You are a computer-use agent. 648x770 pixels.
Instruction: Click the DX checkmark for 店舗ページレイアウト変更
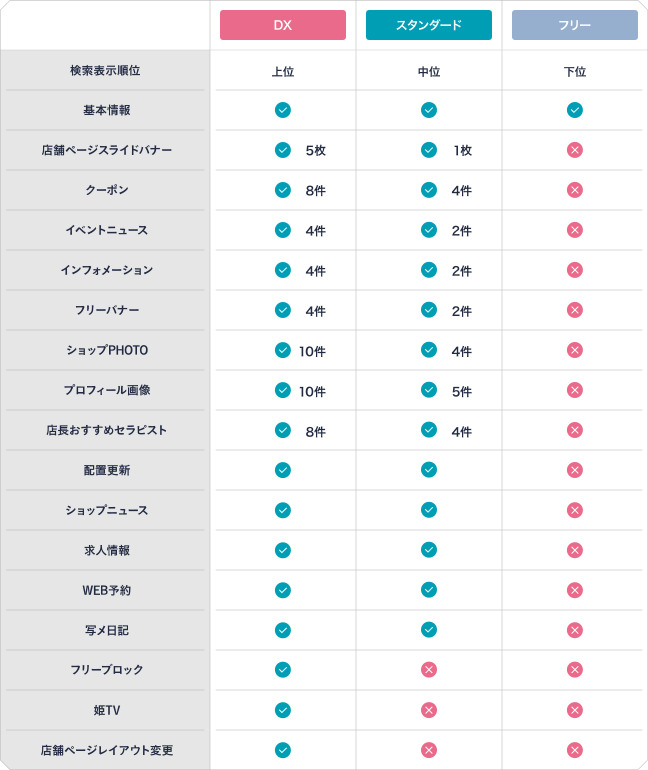[x=283, y=750]
